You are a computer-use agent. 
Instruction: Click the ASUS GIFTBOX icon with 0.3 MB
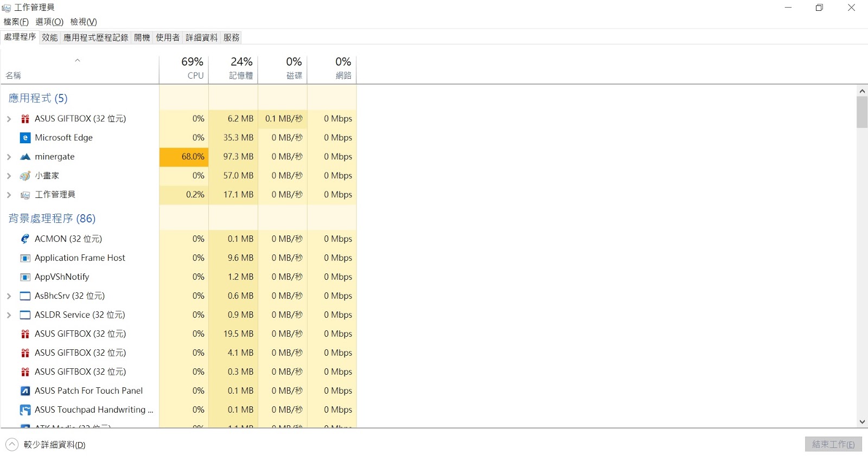pyautogui.click(x=25, y=372)
